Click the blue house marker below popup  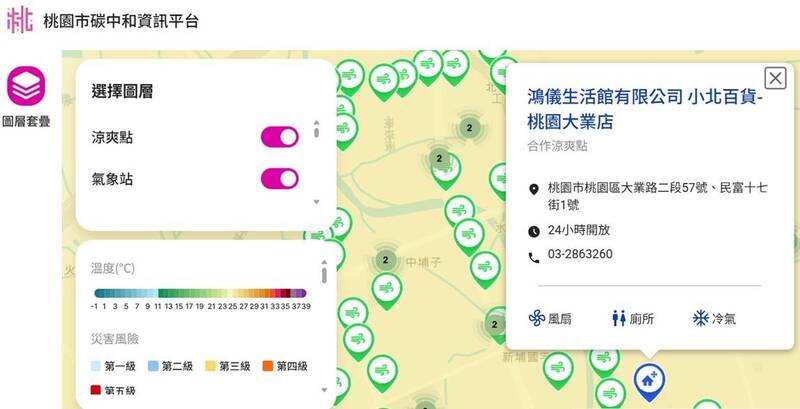coord(649,380)
